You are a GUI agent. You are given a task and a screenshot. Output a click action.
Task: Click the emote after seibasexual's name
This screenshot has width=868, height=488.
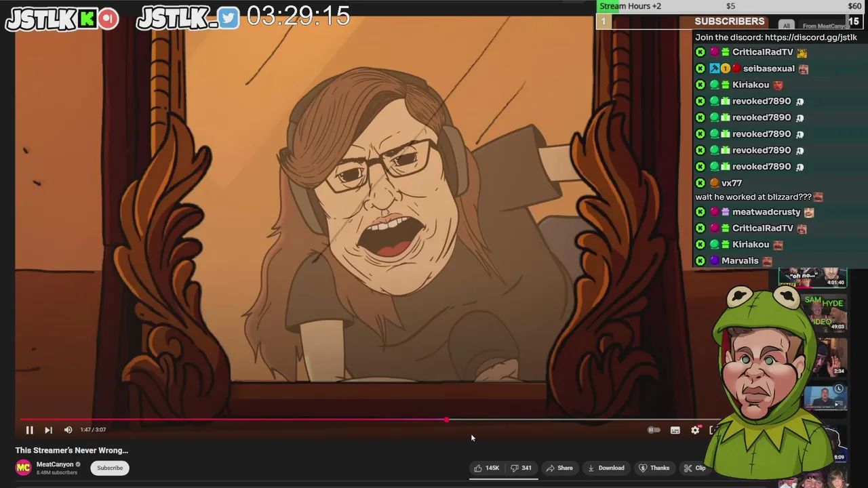coord(803,68)
